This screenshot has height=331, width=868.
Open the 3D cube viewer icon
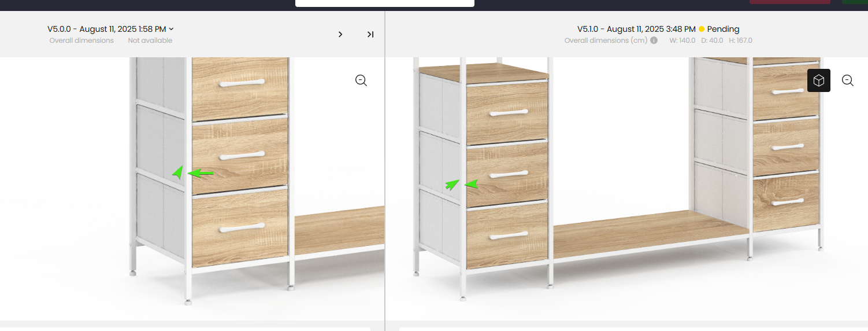[819, 80]
